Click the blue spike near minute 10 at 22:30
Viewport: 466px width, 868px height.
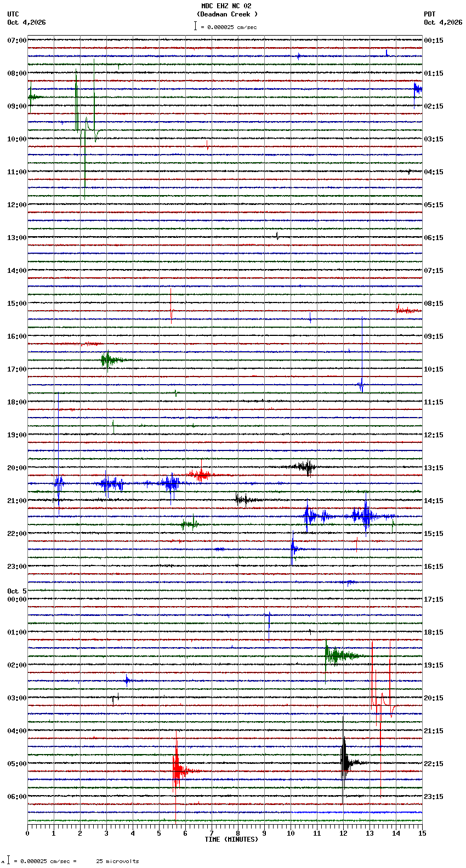coord(294,548)
